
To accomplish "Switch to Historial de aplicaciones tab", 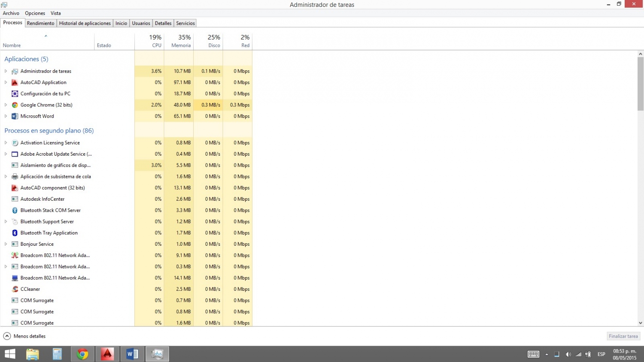I will point(85,23).
